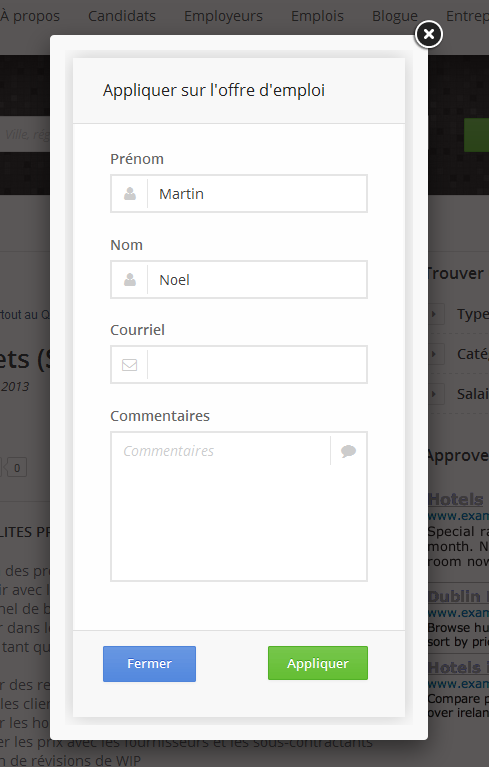This screenshot has width=489, height=767.
Task: Click the blue Fermer button
Action: click(149, 664)
